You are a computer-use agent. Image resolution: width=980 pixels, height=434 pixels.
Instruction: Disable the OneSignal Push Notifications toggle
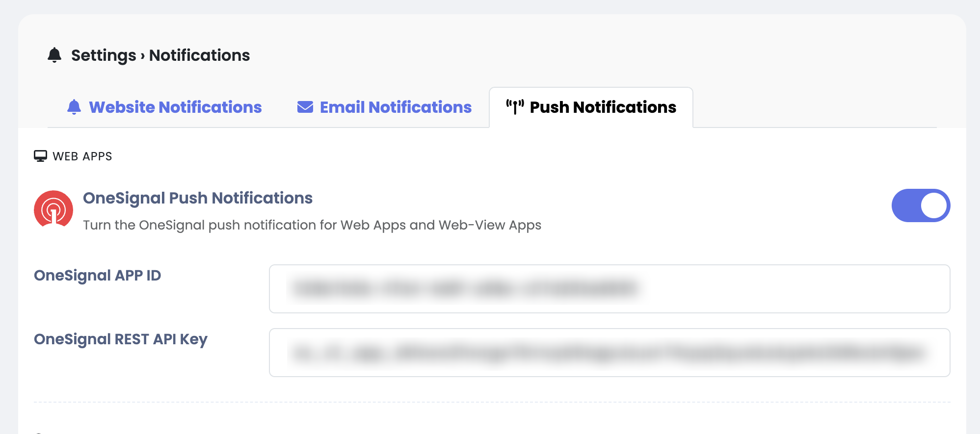click(920, 205)
